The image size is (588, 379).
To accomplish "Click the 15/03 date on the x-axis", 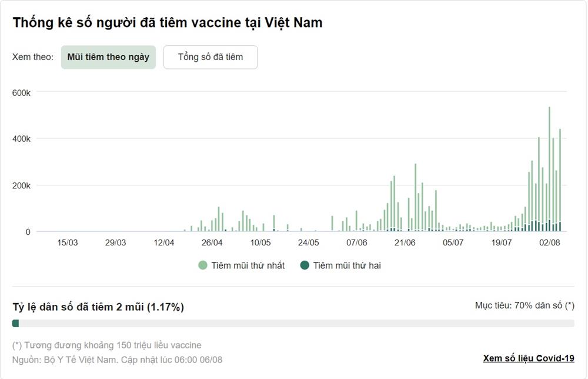I will point(68,242).
